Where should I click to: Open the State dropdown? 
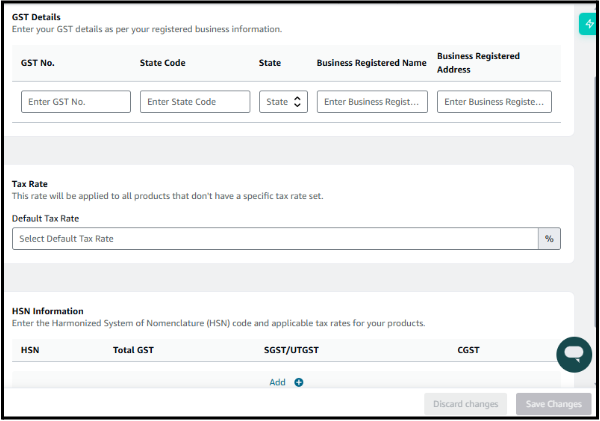[x=283, y=102]
